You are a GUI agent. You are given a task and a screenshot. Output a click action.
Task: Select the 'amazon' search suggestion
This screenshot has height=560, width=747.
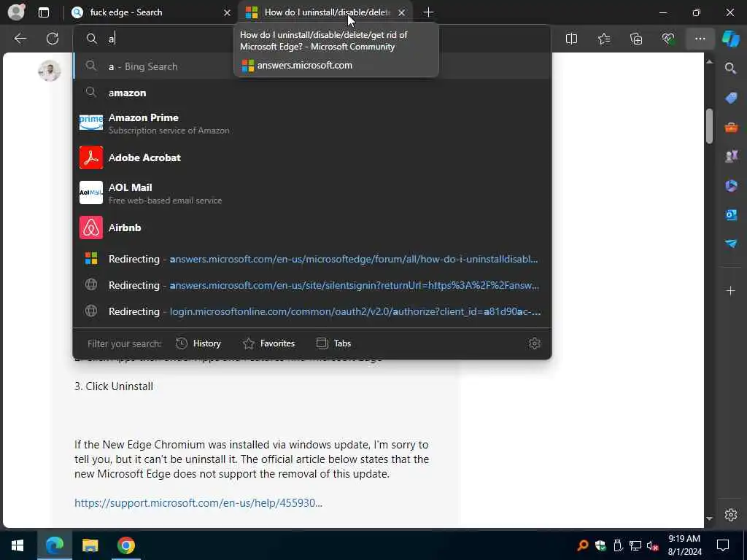[x=312, y=93]
